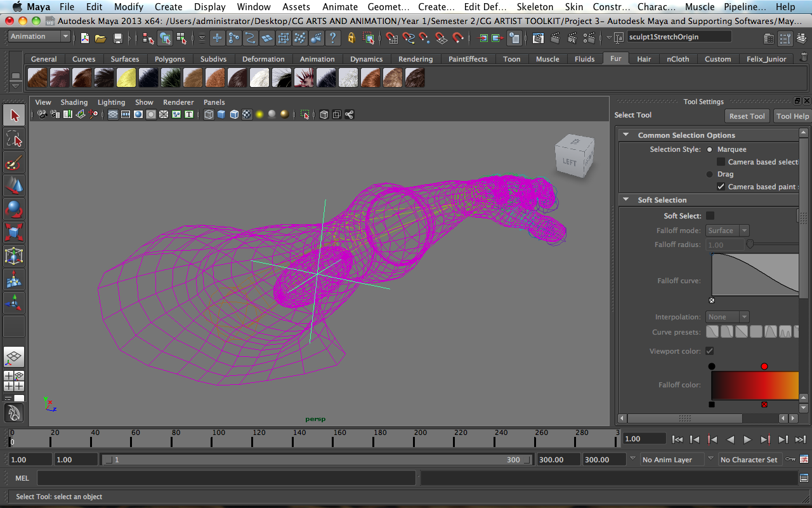This screenshot has width=812, height=508.
Task: Pick the Scale tool cube icon
Action: (x=14, y=232)
